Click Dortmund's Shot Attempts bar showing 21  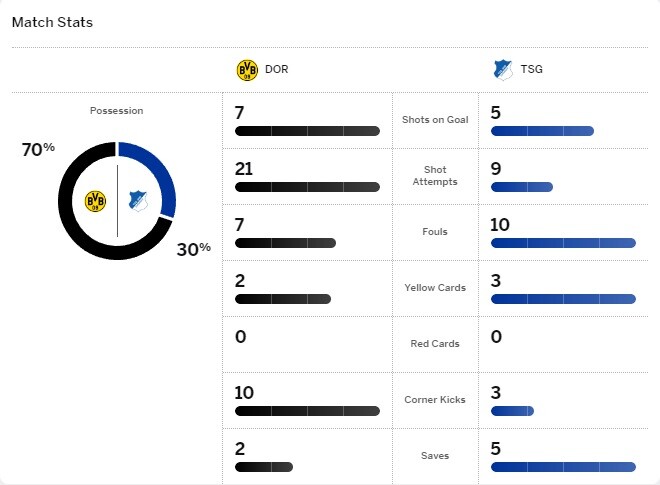tap(307, 187)
